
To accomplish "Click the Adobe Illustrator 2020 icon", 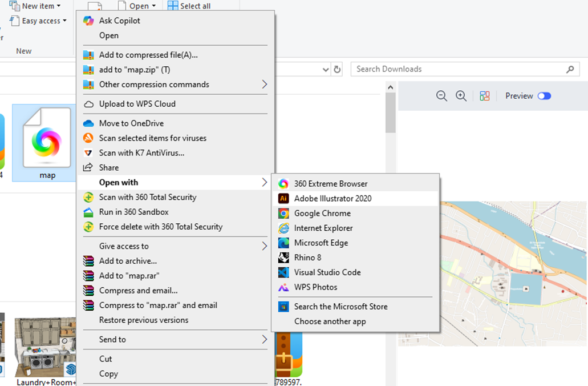I will [283, 198].
